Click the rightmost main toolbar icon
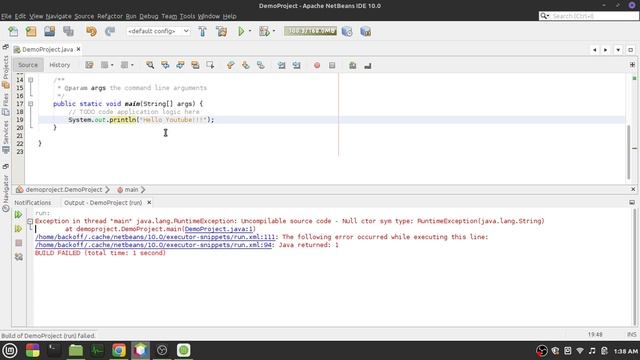 365,31
